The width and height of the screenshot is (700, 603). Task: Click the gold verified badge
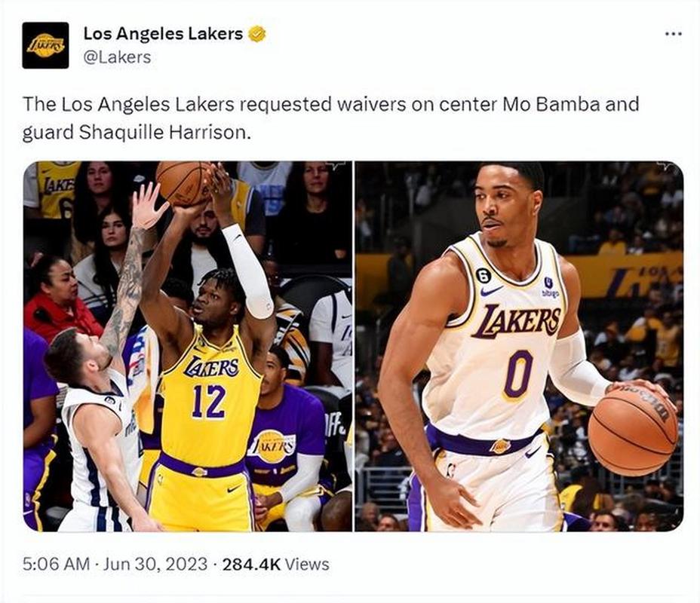coord(256,34)
